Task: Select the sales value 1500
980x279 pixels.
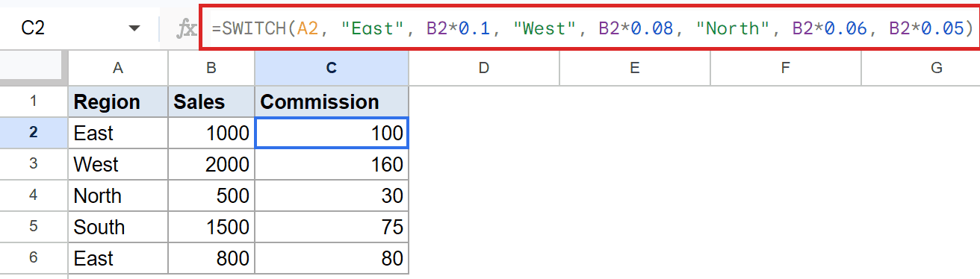Action: pos(211,227)
